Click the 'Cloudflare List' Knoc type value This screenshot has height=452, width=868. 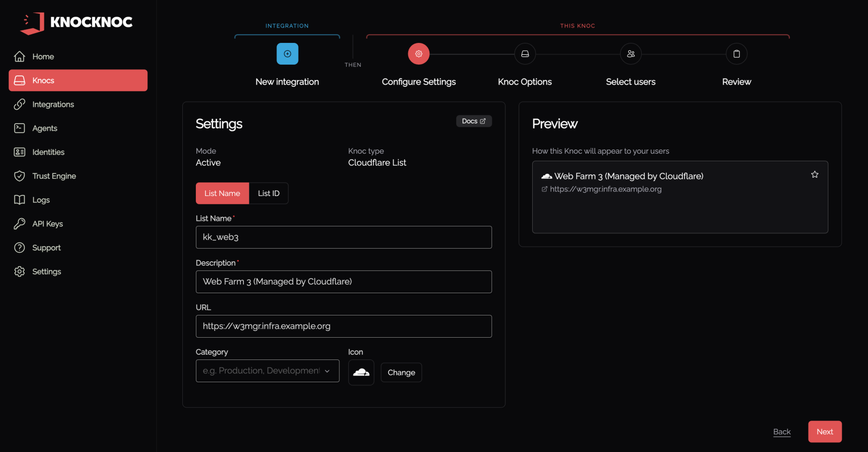click(377, 163)
